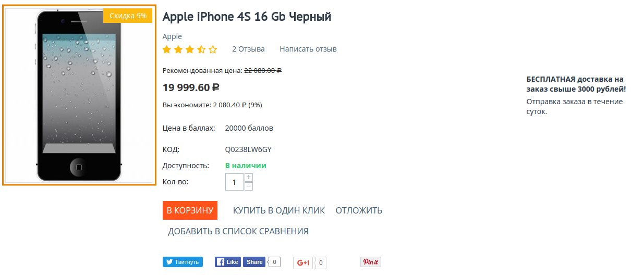Click the Twitter Твитнуть share button
The image size is (644, 277).
tap(183, 262)
